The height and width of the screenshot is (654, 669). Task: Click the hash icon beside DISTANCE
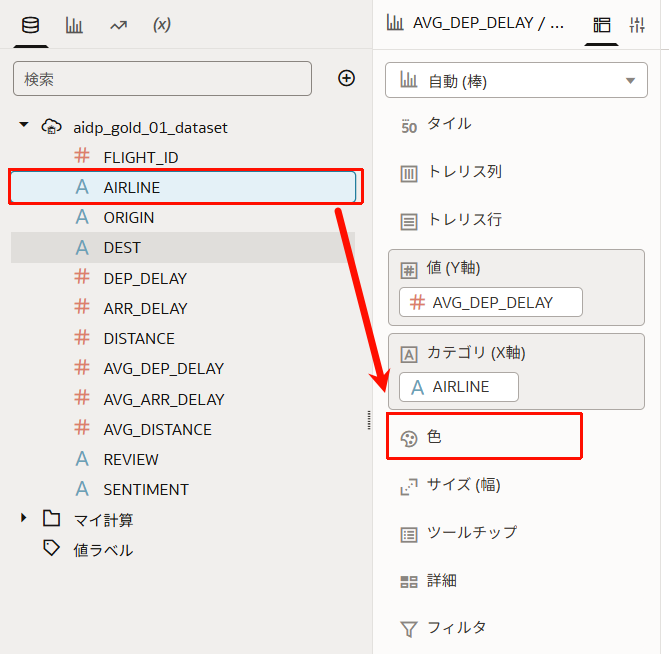point(82,337)
